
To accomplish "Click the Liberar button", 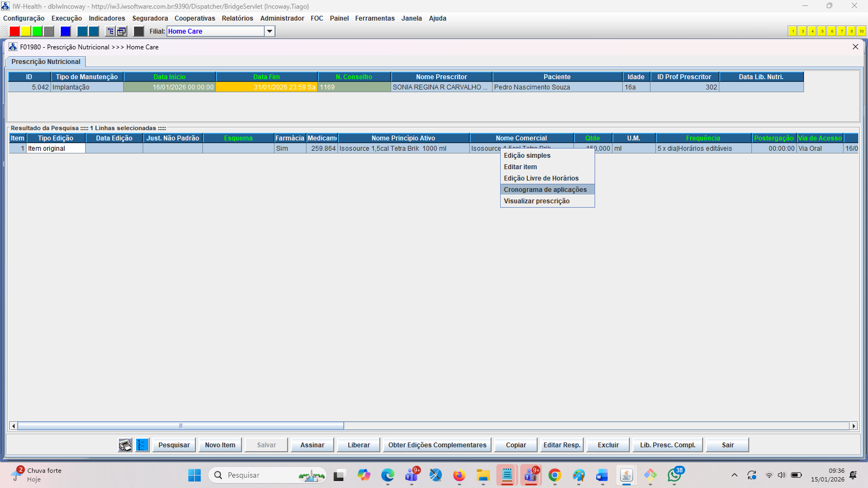I will 359,445.
